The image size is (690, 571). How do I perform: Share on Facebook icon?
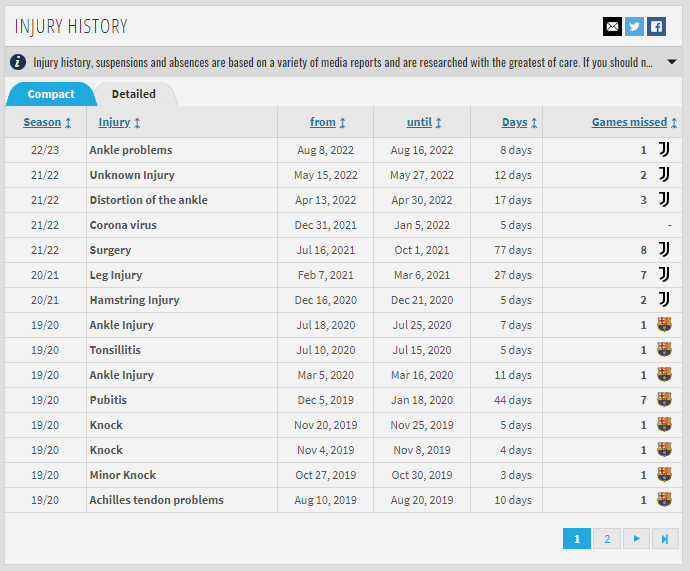tap(656, 27)
